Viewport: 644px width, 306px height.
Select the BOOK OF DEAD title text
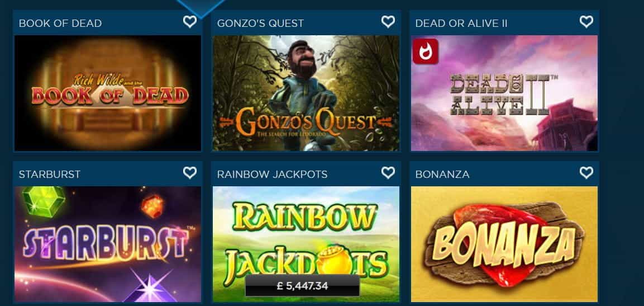(60, 23)
